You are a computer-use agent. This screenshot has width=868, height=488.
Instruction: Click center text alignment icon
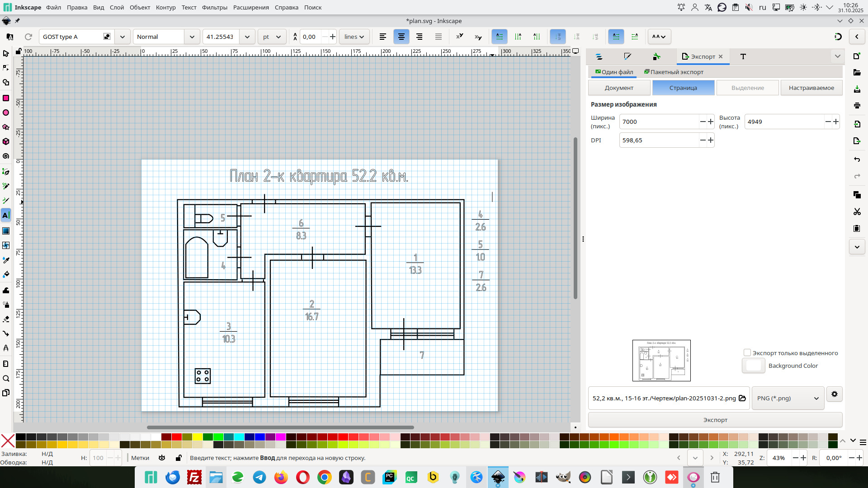pos(401,37)
